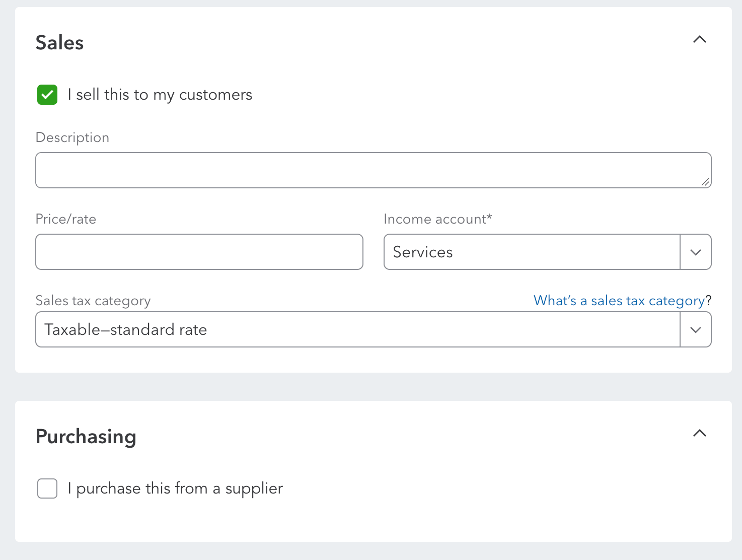The height and width of the screenshot is (560, 742).
Task: Click the Sales section heading
Action: (59, 43)
